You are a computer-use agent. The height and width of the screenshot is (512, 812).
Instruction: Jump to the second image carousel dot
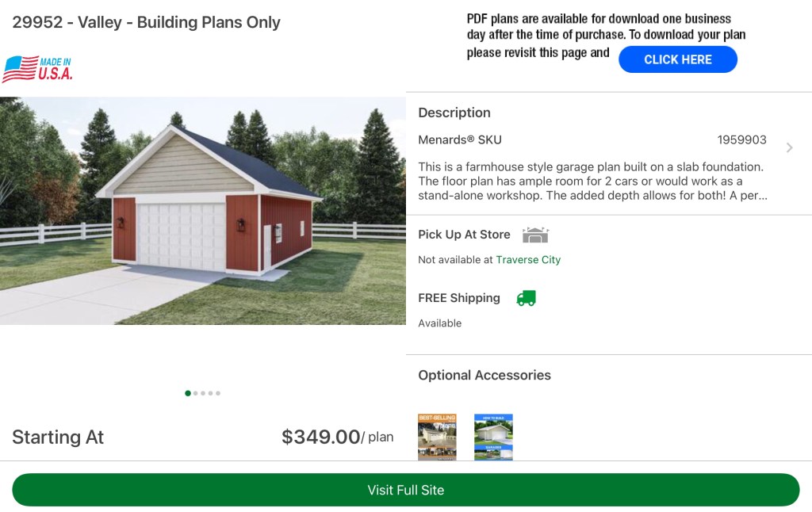pos(196,393)
